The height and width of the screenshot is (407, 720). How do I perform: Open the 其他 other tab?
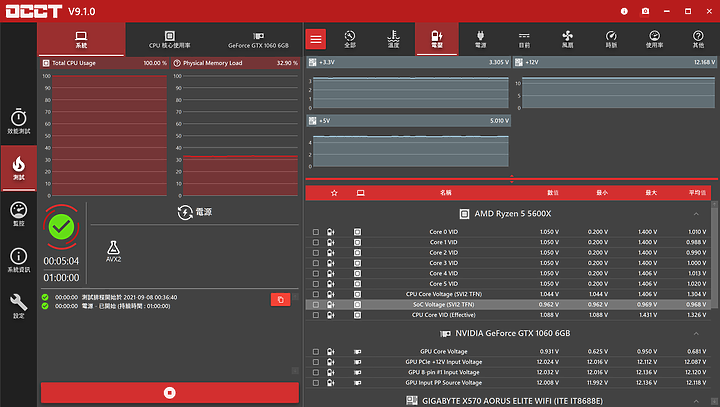(x=698, y=39)
